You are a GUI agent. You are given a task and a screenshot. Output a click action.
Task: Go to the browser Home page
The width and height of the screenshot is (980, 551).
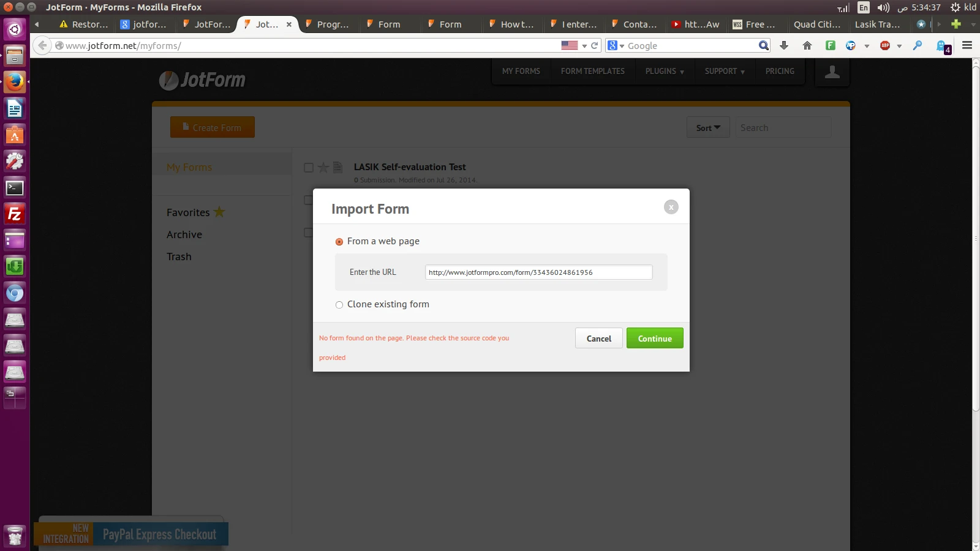[x=807, y=45]
